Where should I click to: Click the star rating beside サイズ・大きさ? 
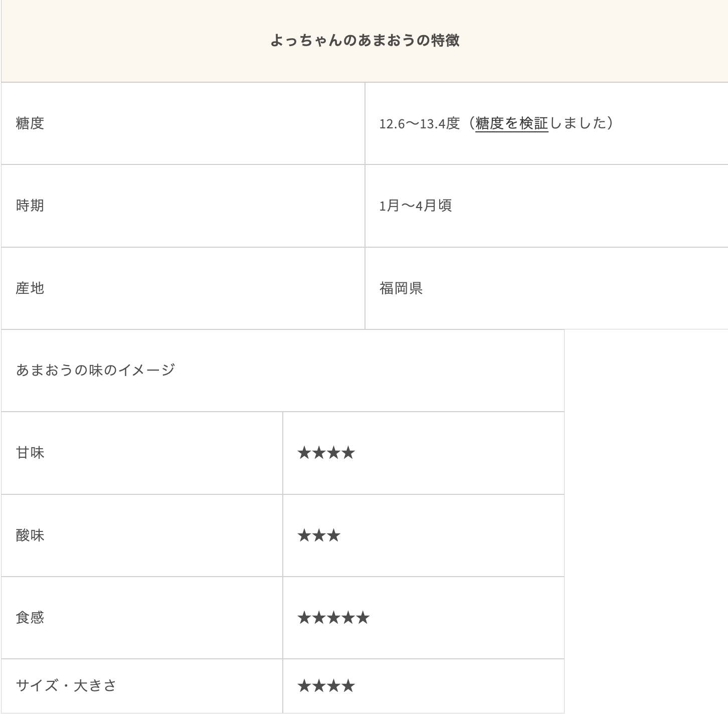(326, 685)
